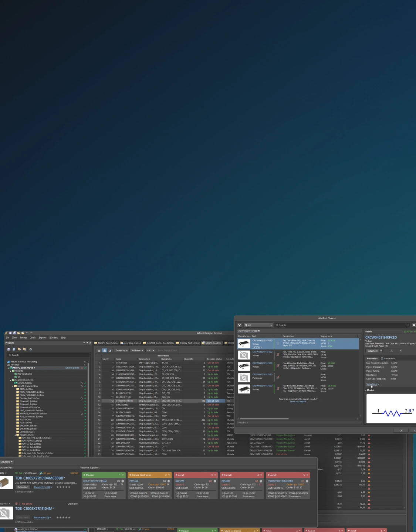Click the Datasheet button in Details pane
This screenshot has height=532, width=416.
[372, 351]
